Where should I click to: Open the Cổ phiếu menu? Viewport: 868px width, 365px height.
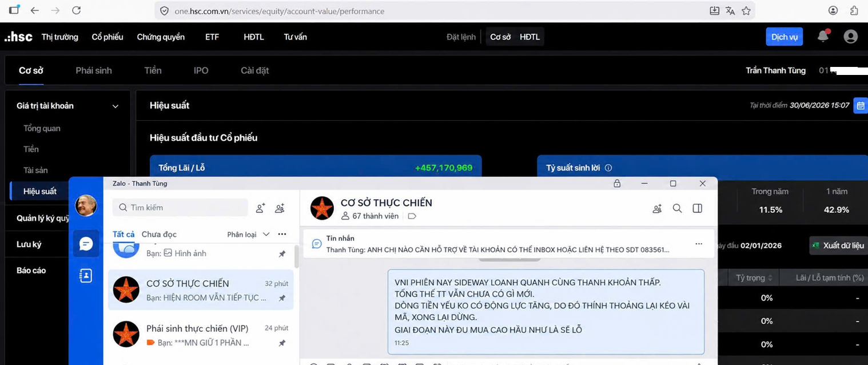point(107,37)
